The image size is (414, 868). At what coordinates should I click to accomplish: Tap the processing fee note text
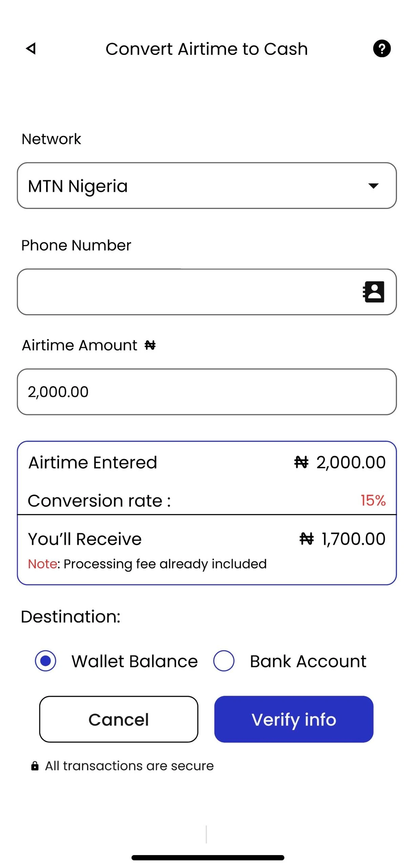(147, 564)
